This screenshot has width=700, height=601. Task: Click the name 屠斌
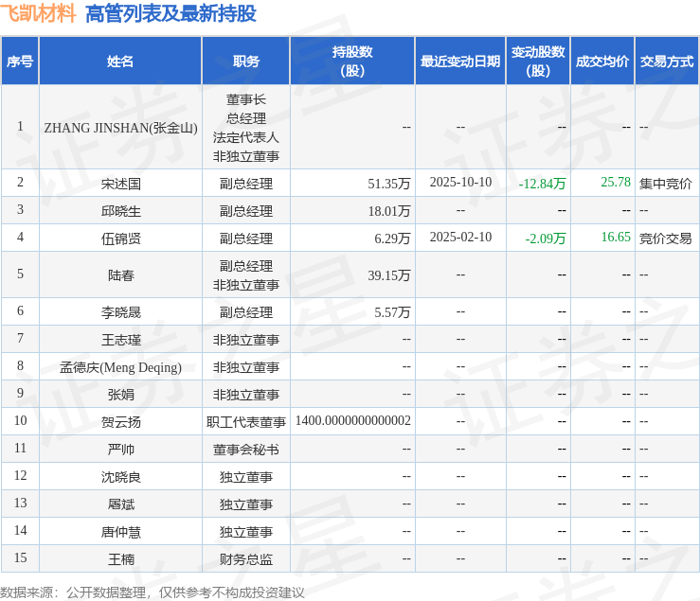tap(120, 504)
